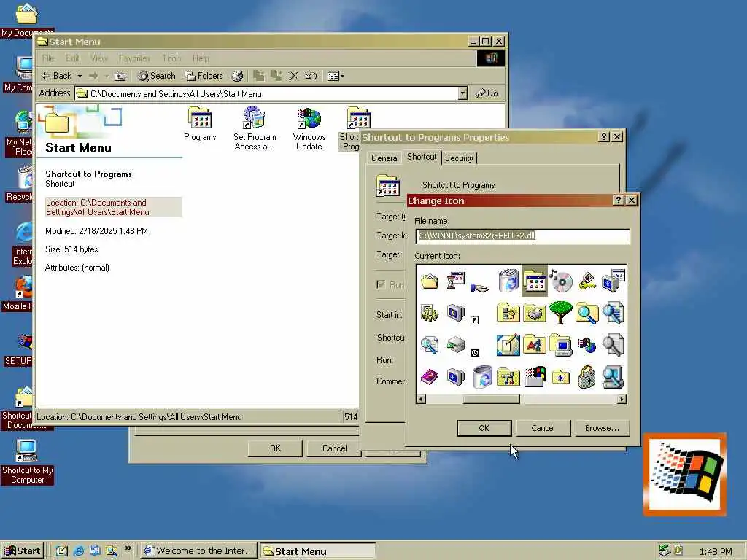The width and height of the screenshot is (747, 560).
Task: Pick the small shortcut arrow overlay icon
Action: (474, 321)
